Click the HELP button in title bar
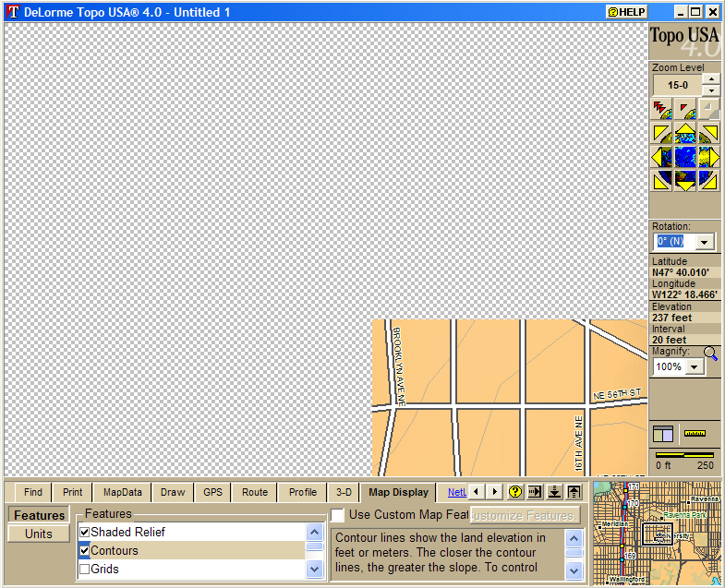725x588 pixels. point(626,12)
